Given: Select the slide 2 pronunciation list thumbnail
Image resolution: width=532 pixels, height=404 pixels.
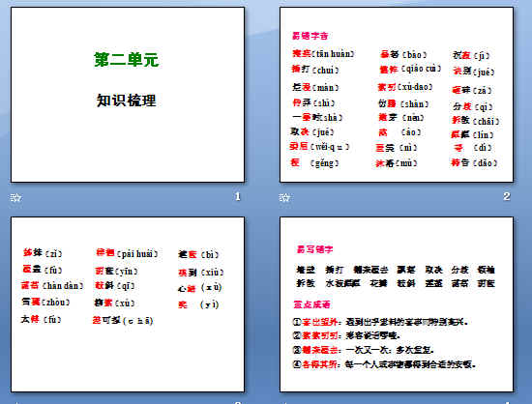Looking at the screenshot, I should click(397, 95).
